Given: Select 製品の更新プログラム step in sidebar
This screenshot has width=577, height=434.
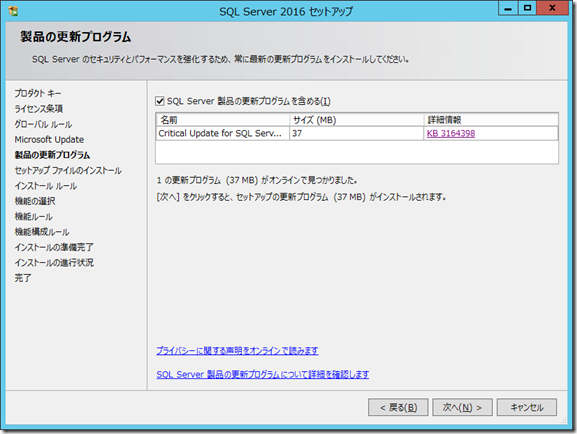Looking at the screenshot, I should point(52,155).
